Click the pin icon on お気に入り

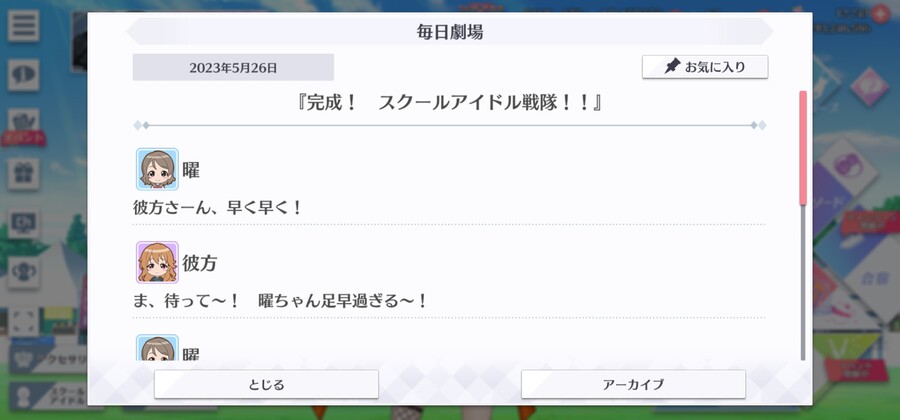click(x=672, y=67)
